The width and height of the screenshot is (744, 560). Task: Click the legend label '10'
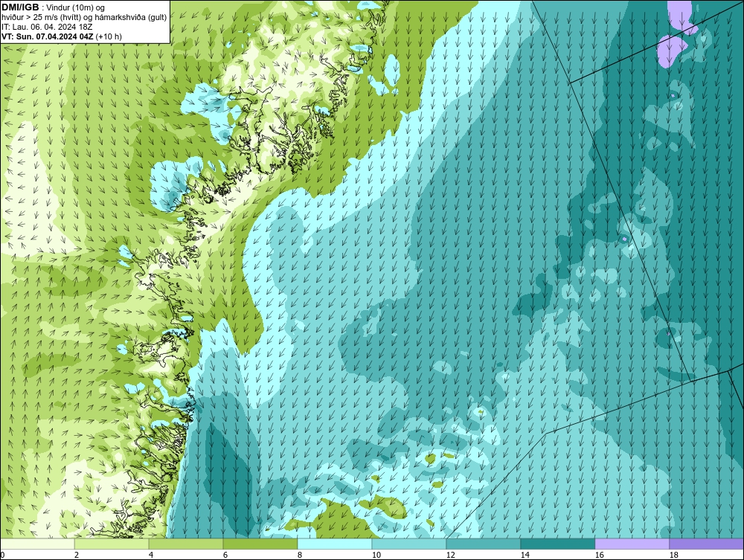coord(376,555)
